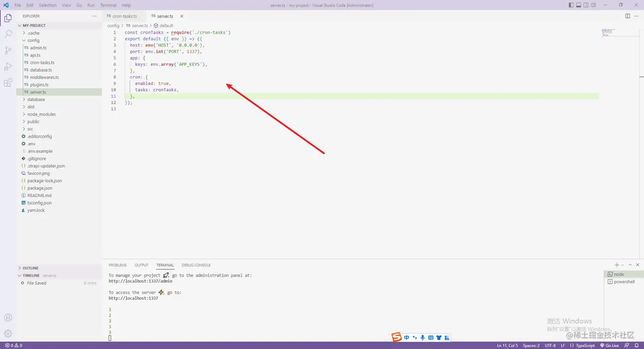Screen dimensions: 644x349
Task: Open the Explorer view in activity bar
Action: [8, 18]
